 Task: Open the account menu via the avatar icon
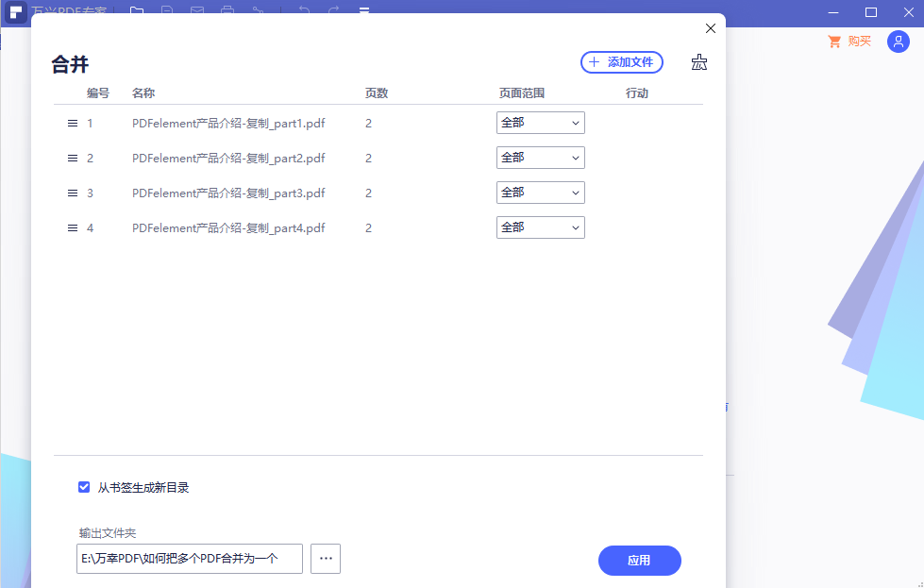[898, 42]
